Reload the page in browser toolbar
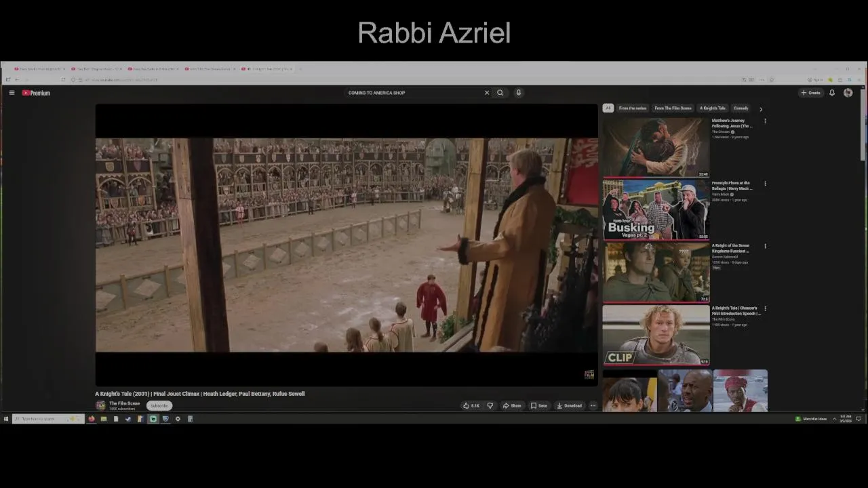868x488 pixels. point(63,80)
